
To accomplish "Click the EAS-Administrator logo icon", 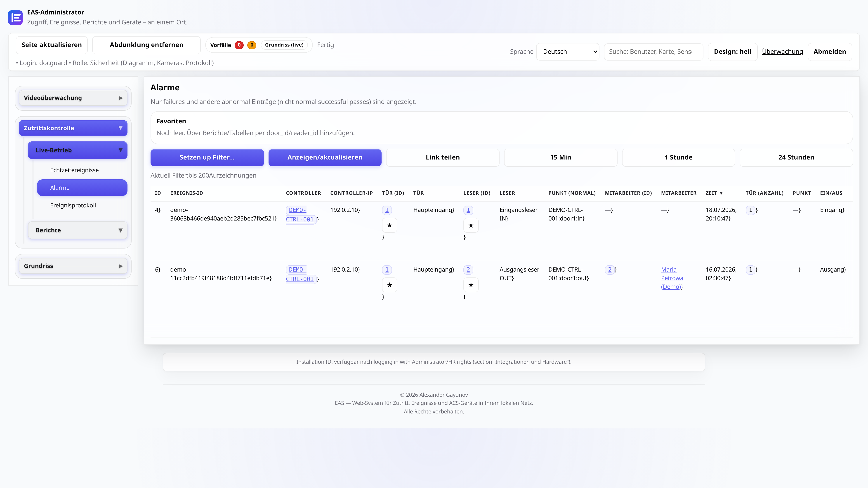I will pos(16,18).
